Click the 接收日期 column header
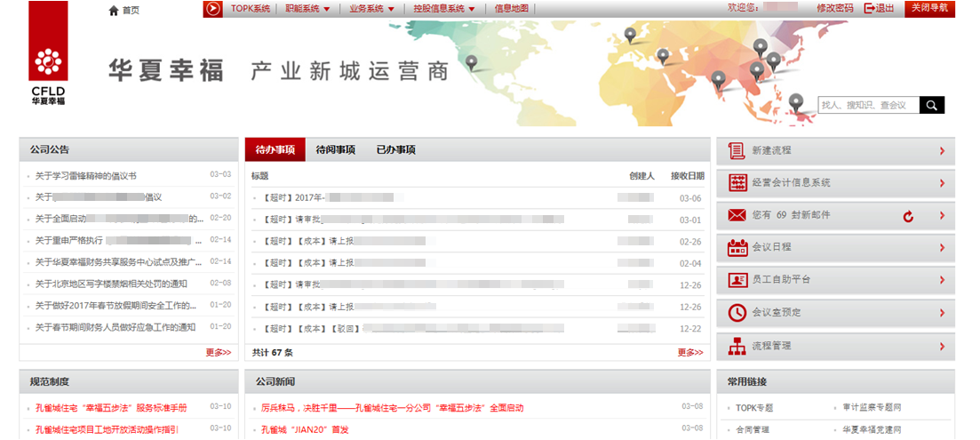Image resolution: width=980 pixels, height=440 pixels. pos(688,176)
